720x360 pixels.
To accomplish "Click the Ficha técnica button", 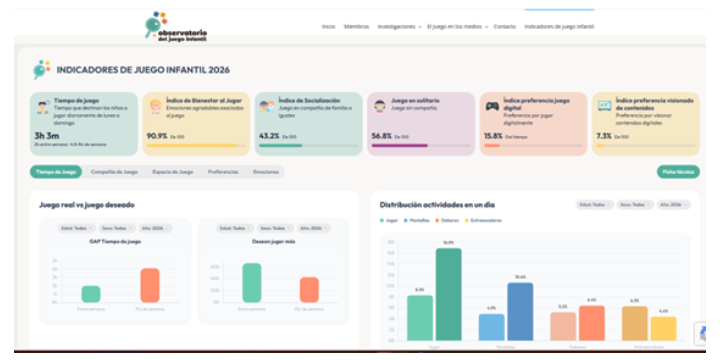I will tap(678, 172).
